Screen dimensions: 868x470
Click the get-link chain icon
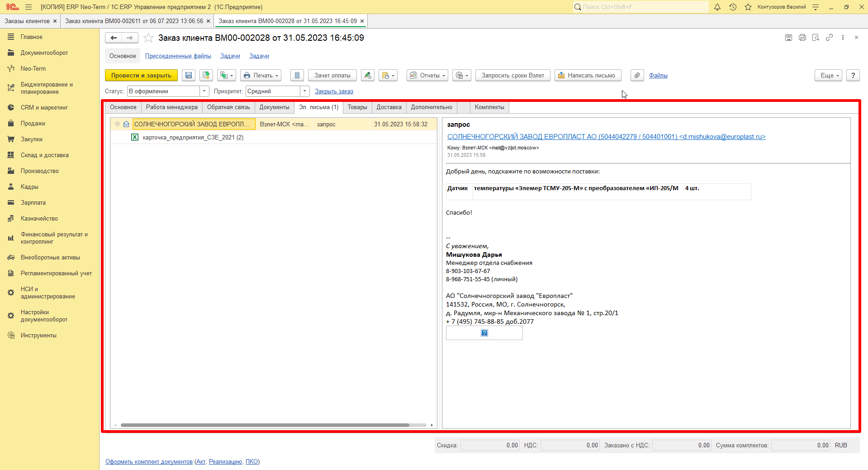tap(829, 38)
